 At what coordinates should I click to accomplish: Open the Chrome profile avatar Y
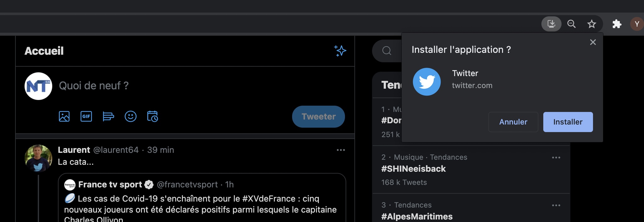(x=637, y=24)
